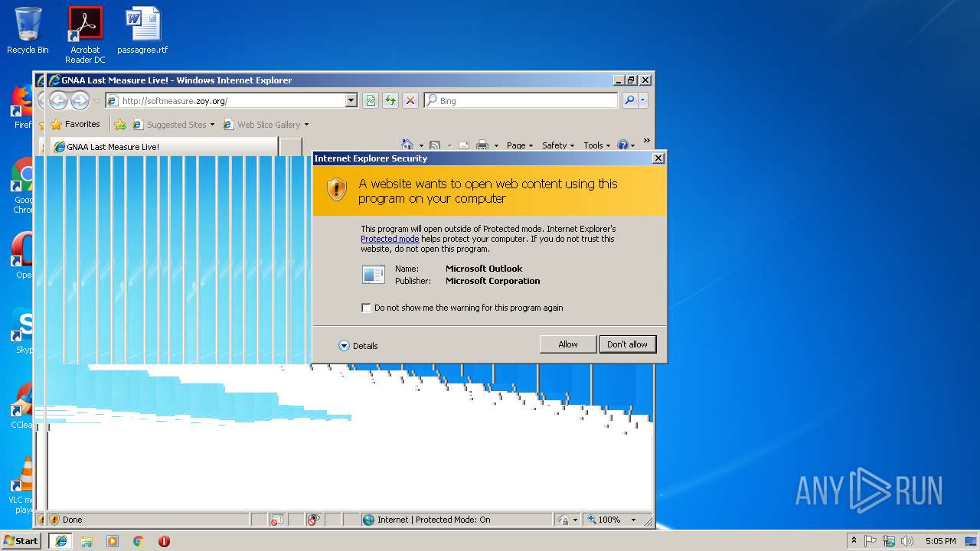Viewport: 980px width, 551px height.
Task: Click the RSS Feeds icon
Action: (435, 145)
